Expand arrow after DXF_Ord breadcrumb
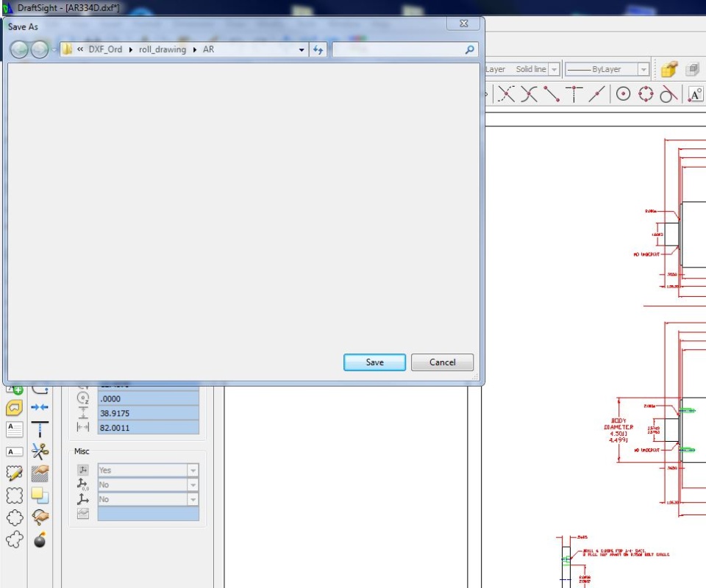The height and width of the screenshot is (588, 706). [x=131, y=49]
